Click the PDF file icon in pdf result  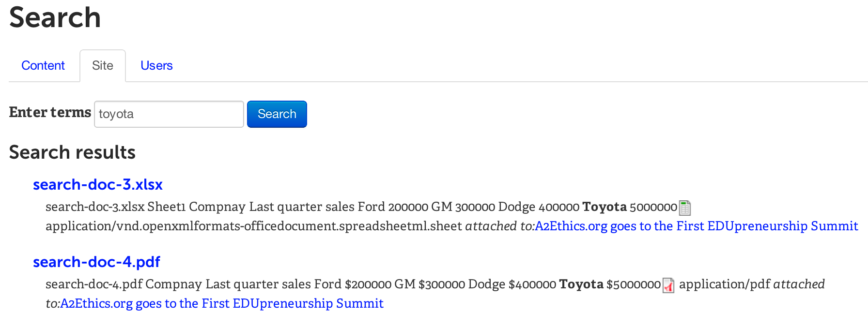coord(668,285)
